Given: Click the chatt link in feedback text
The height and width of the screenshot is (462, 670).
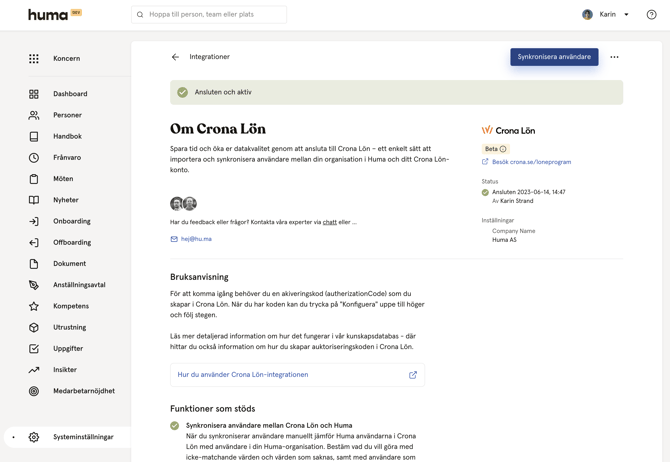Looking at the screenshot, I should [x=329, y=222].
